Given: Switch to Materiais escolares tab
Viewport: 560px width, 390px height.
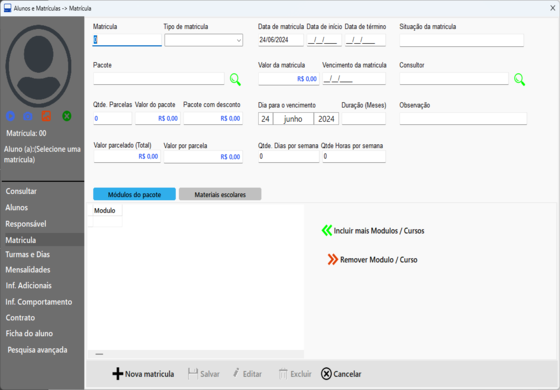Looking at the screenshot, I should pos(220,194).
